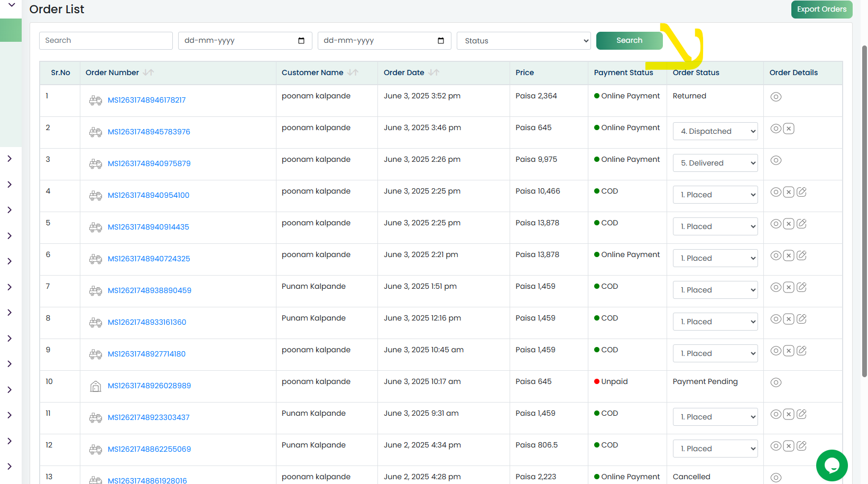Change the '4. Dispatched' order status dropdown
Viewport: 868px width, 484px height.
[715, 131]
